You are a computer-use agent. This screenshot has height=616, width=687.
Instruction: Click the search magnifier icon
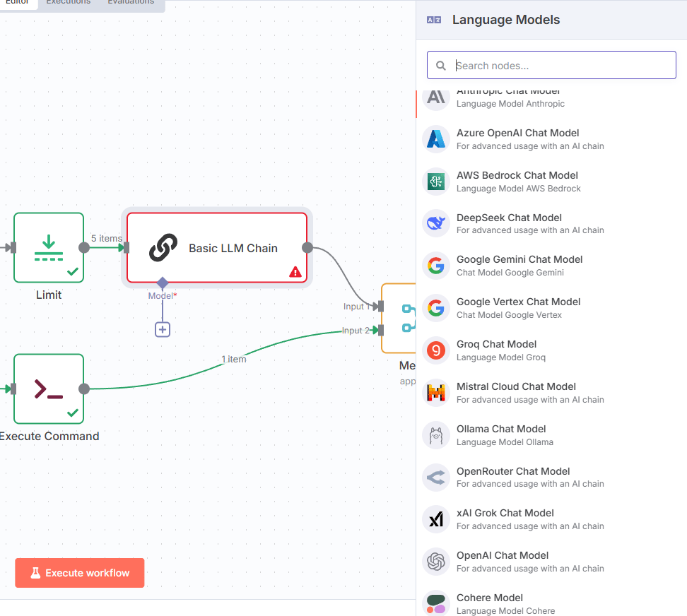[x=441, y=66]
